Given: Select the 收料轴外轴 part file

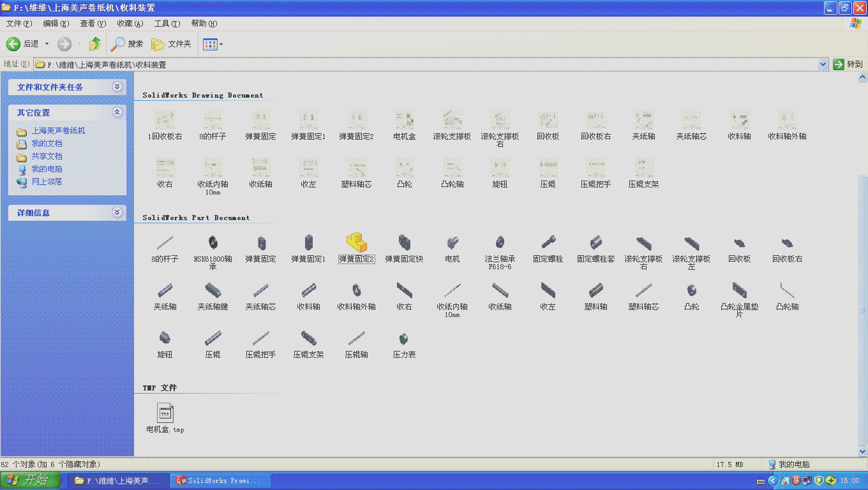Looking at the screenshot, I should point(356,296).
